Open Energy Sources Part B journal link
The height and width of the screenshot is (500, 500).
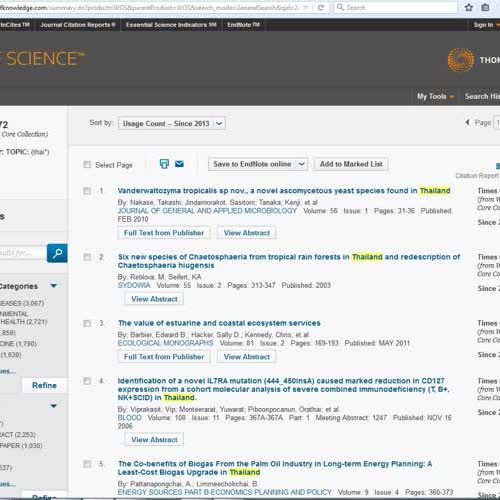(x=225, y=492)
